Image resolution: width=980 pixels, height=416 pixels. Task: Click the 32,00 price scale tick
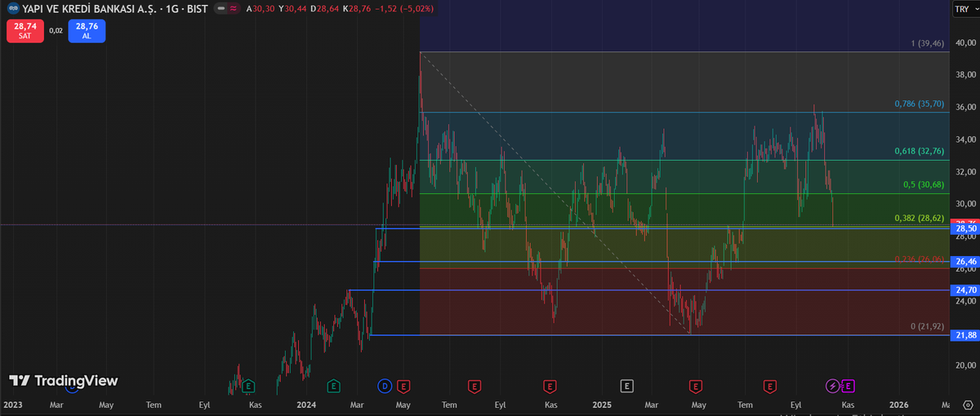coord(966,171)
